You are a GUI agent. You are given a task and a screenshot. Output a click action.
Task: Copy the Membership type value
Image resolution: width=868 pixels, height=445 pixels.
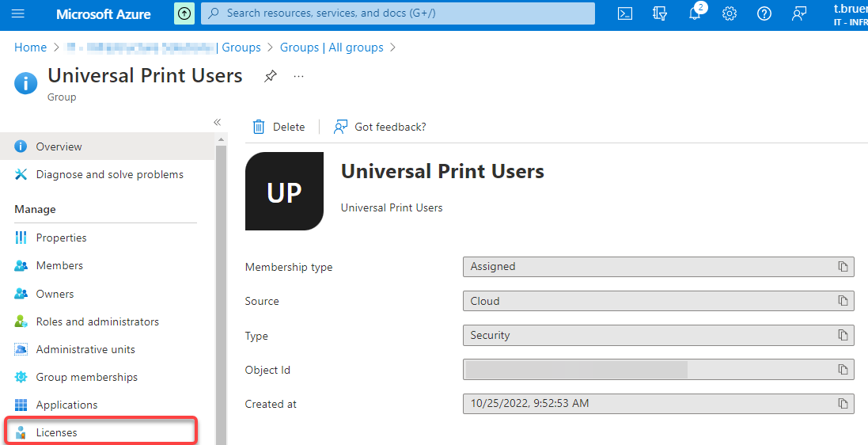click(843, 267)
